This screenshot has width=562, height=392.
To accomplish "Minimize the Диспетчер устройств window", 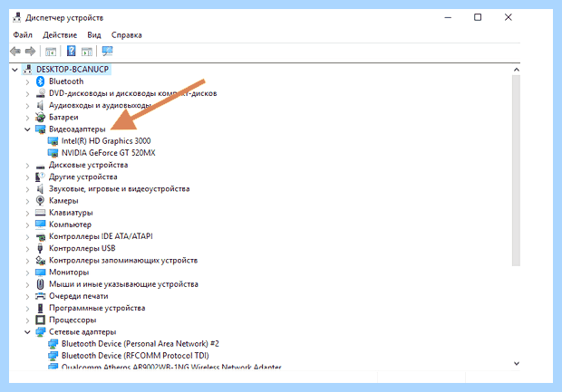I will pyautogui.click(x=448, y=17).
